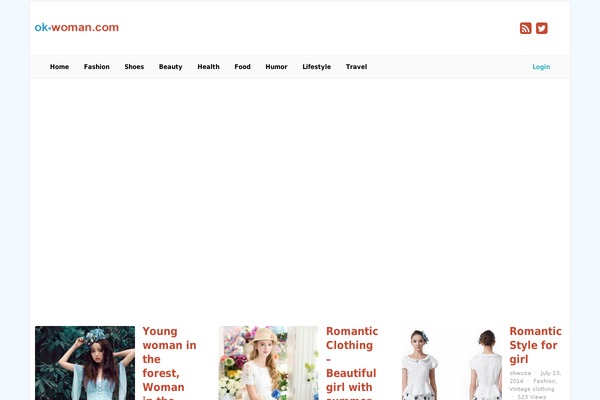
Task: Open article 'Romantic Clothing – Beautiful girl'
Action: pos(352,362)
